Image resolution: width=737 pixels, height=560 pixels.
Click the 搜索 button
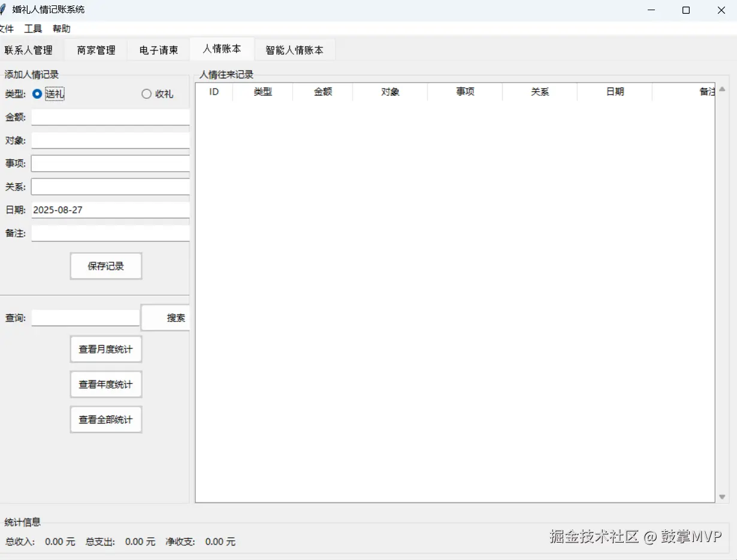166,317
